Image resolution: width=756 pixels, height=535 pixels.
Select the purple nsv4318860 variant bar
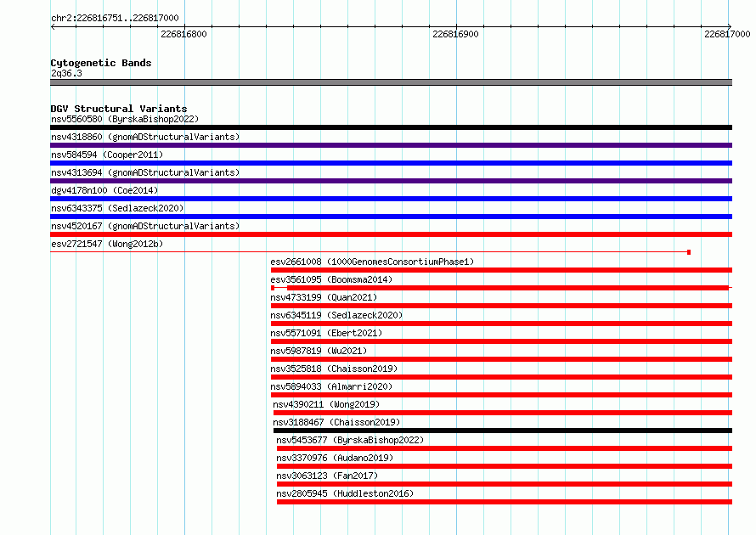click(391, 145)
